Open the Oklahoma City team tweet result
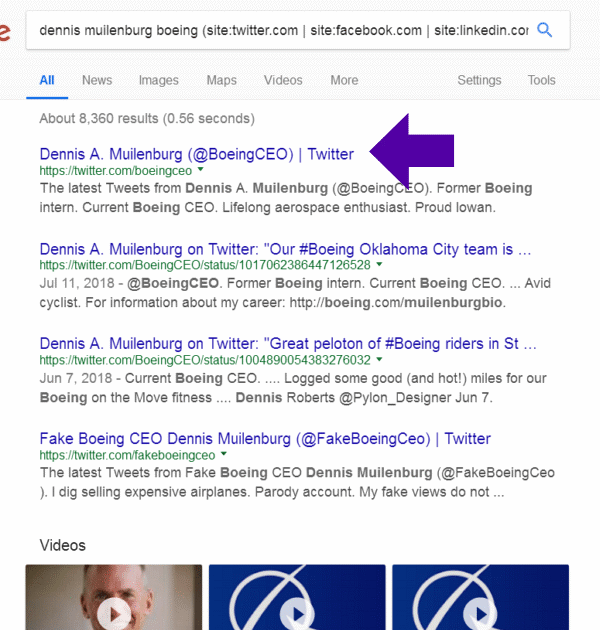 click(285, 248)
